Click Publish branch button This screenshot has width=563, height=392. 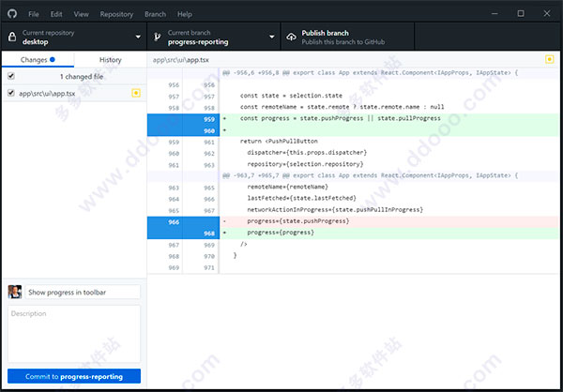(347, 37)
